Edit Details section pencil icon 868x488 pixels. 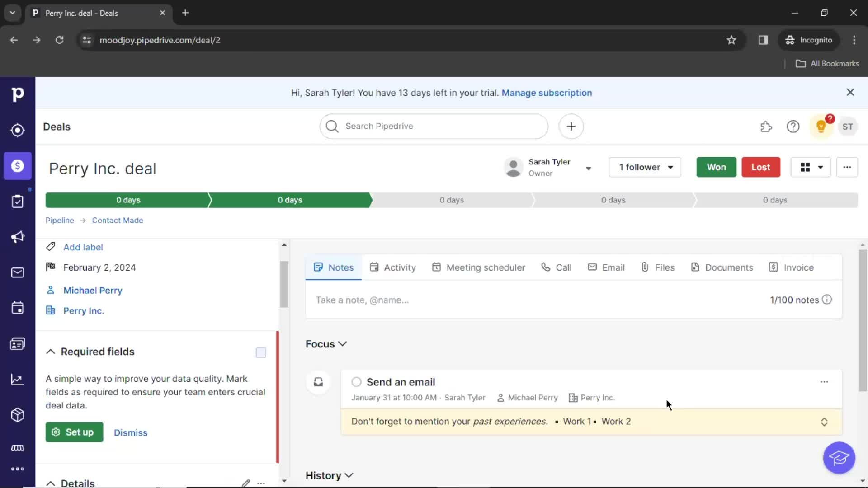(x=245, y=483)
